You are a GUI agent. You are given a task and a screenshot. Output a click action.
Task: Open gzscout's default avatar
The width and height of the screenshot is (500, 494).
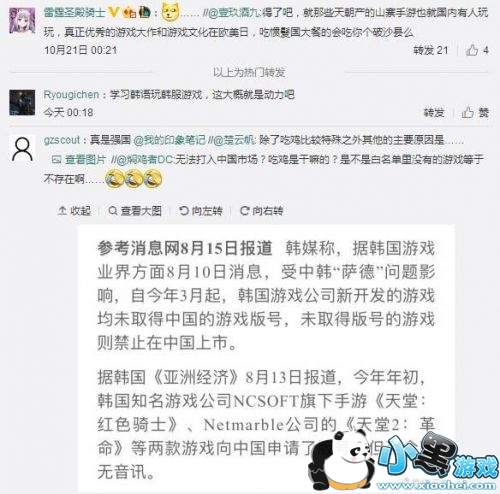22,150
